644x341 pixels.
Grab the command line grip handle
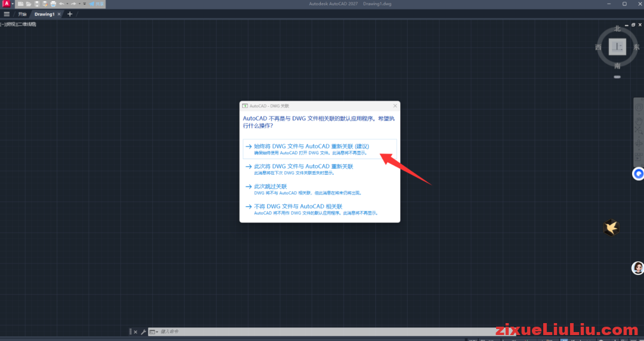131,331
